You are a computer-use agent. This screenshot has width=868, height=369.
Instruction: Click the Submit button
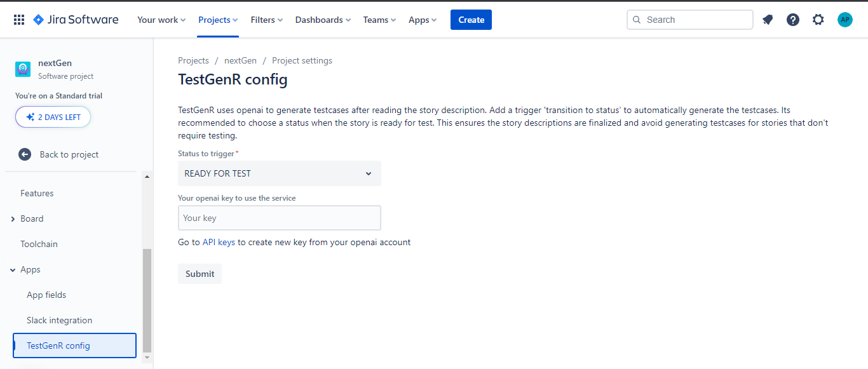tap(200, 274)
